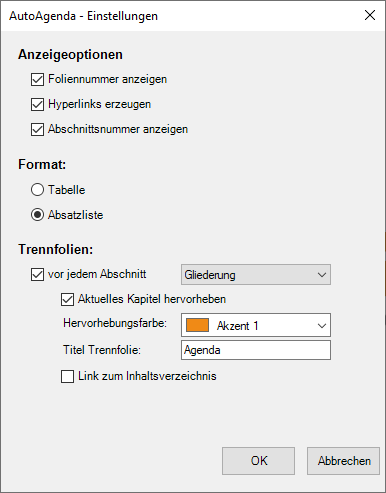Choose the Absatzliste radio button
Viewport: 386px width, 493px height.
tap(37, 215)
